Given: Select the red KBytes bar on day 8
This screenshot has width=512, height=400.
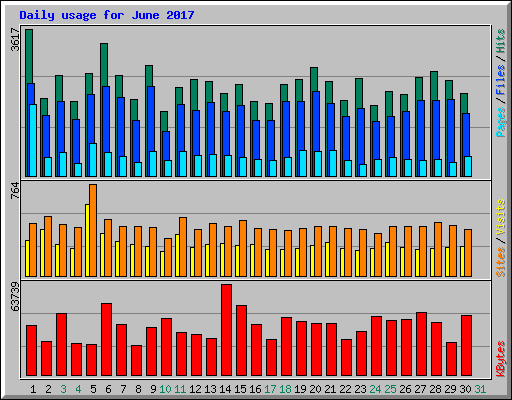Looking at the screenshot, I should tap(136, 361).
